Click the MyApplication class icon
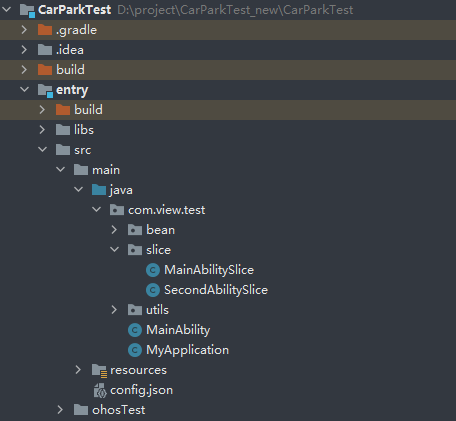456x421 pixels. tap(135, 350)
